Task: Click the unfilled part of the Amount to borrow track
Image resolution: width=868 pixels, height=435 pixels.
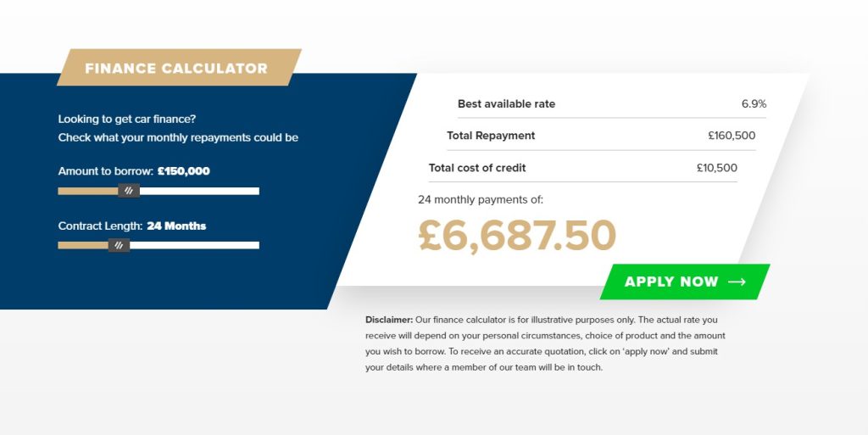Action: pyautogui.click(x=199, y=191)
